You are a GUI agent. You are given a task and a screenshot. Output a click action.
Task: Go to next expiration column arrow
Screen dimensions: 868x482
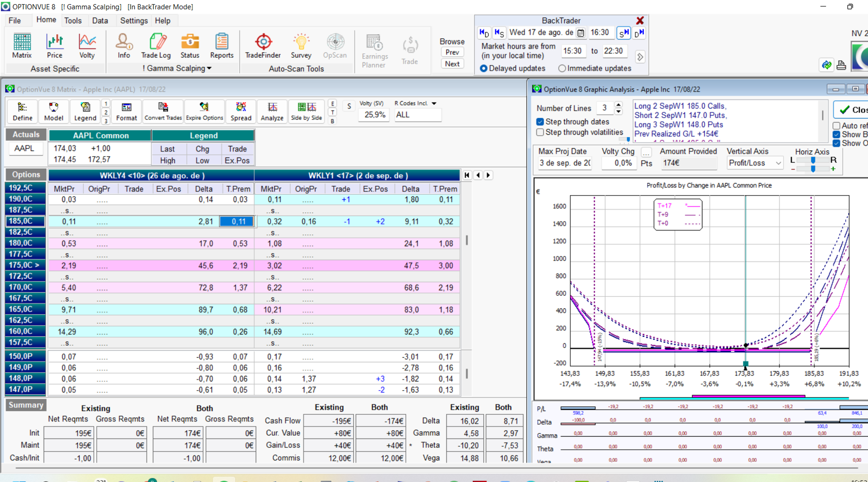[488, 175]
